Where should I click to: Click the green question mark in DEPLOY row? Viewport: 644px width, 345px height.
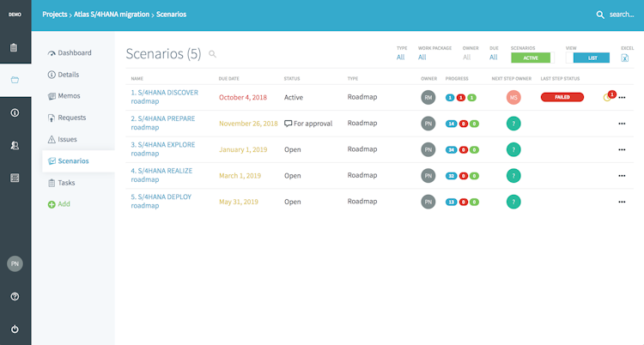tap(513, 202)
